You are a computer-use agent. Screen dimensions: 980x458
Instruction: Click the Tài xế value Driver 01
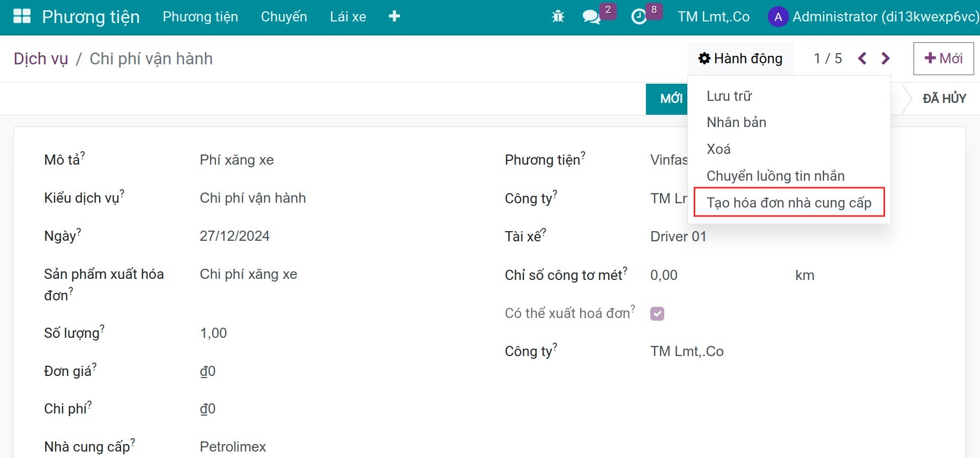(x=678, y=237)
